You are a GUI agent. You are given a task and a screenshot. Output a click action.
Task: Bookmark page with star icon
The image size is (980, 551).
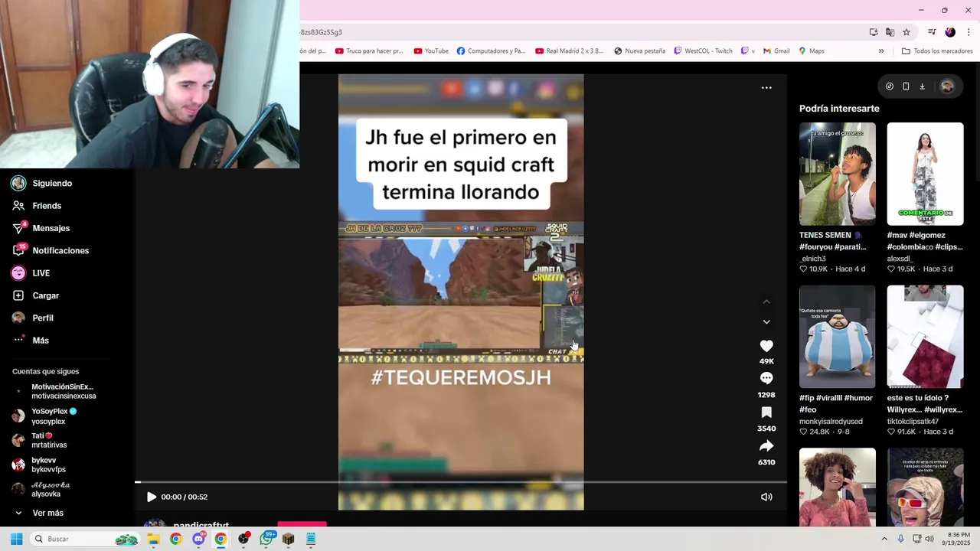[906, 32]
